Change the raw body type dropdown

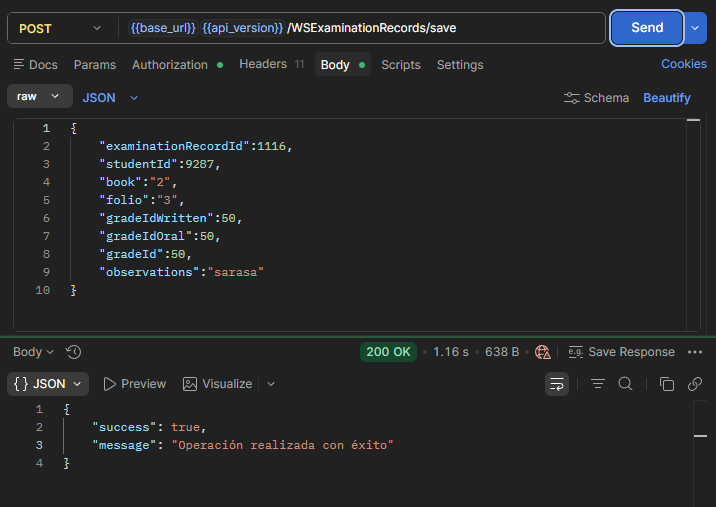click(x=40, y=96)
